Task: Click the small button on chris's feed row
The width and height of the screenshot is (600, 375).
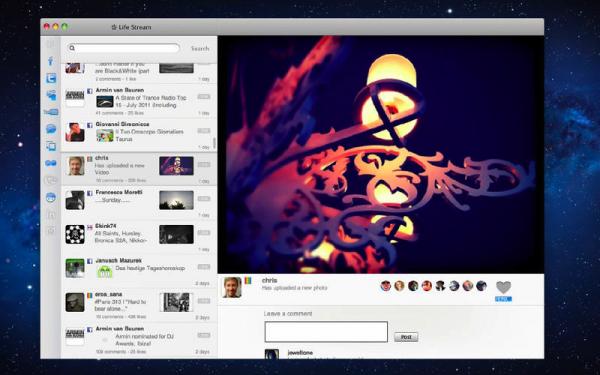Action: point(204,165)
